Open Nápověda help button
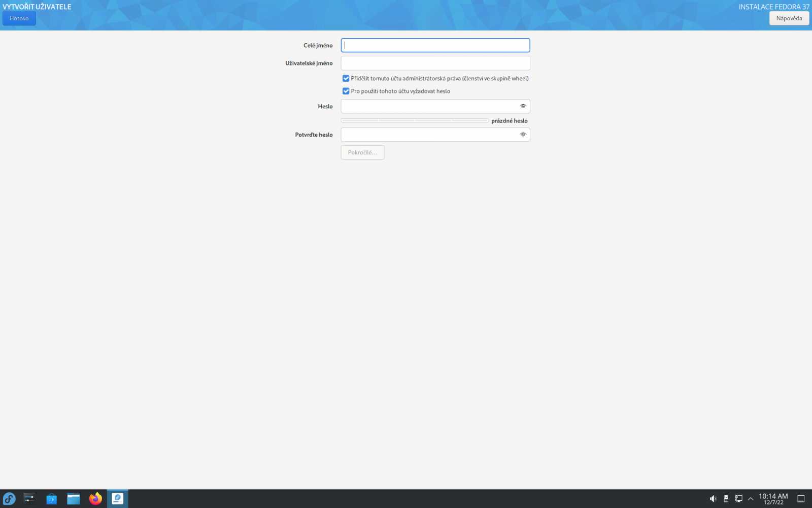The image size is (812, 508). pos(789,18)
